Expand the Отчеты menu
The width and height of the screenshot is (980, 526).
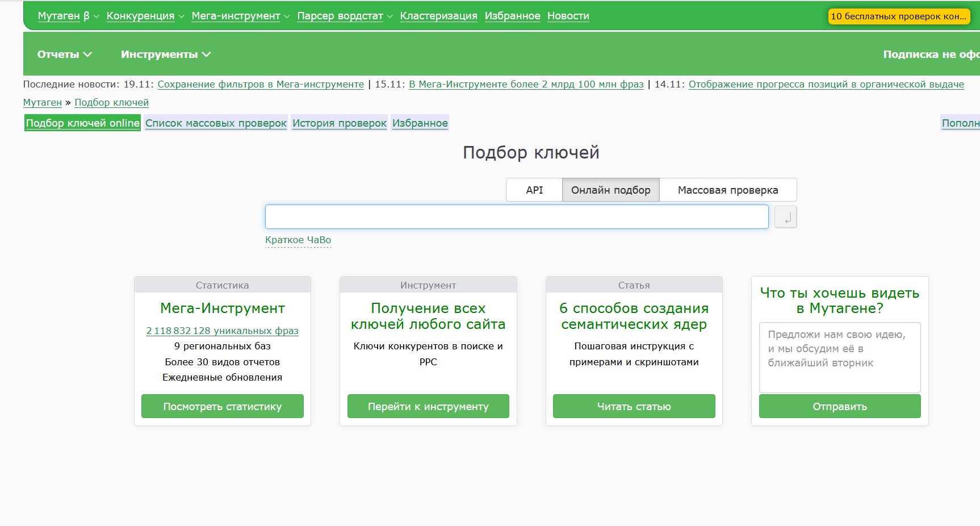(64, 55)
